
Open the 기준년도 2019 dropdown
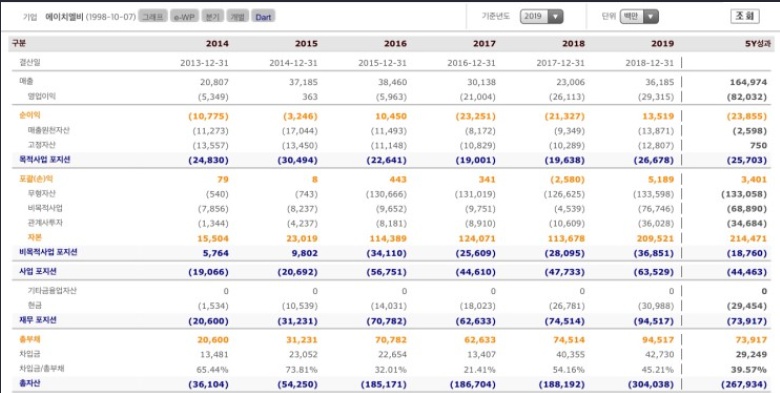coord(541,16)
